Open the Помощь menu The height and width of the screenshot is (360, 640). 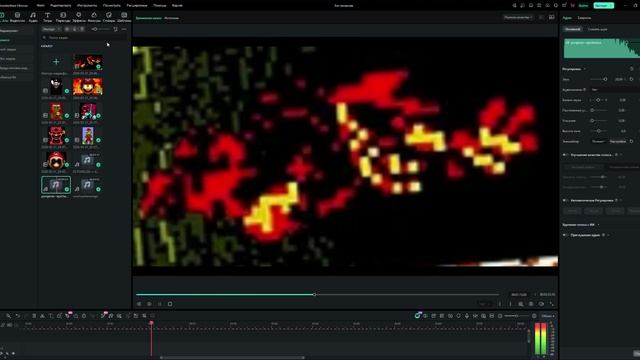(x=160, y=5)
